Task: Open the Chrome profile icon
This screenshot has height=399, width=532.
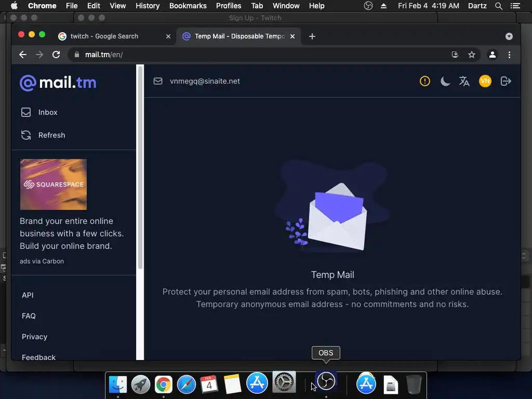Action: pos(493,55)
